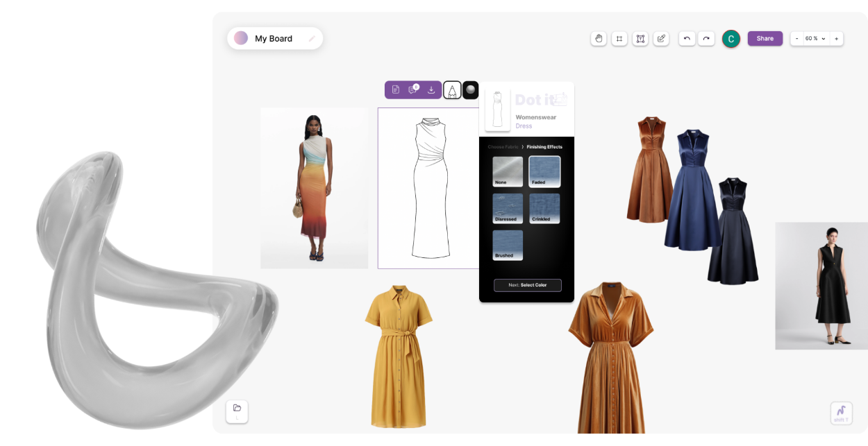
Task: Choose the Crinkled finishing effect
Action: (544, 208)
